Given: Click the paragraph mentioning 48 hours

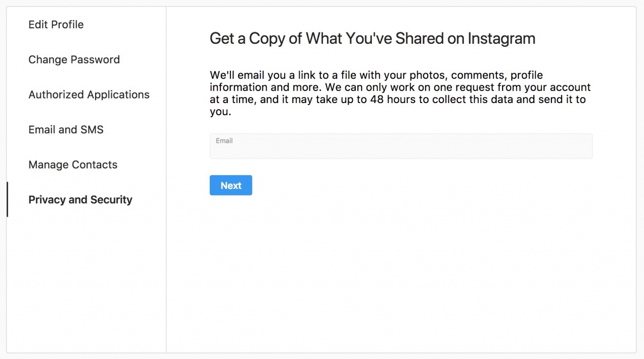Looking at the screenshot, I should (400, 94).
